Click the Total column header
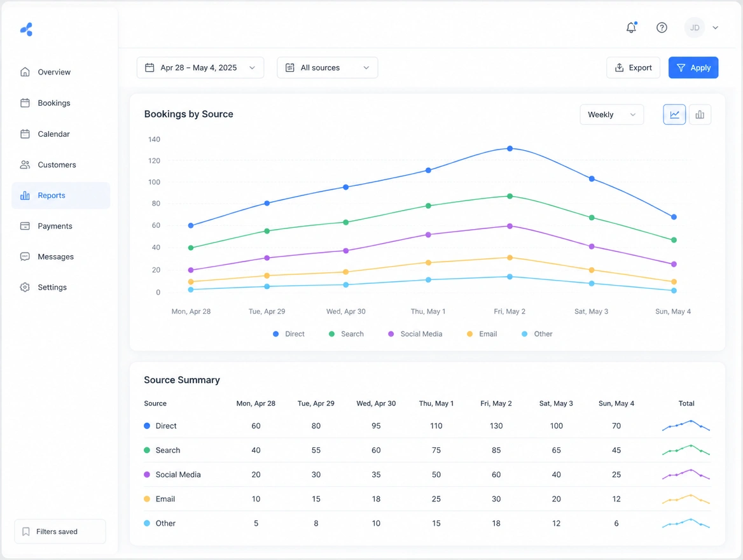This screenshot has height=560, width=743. [x=686, y=403]
